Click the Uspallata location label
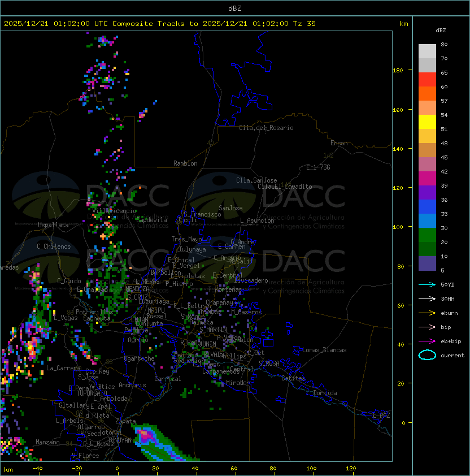Image resolution: width=470 pixels, height=476 pixels. click(53, 225)
